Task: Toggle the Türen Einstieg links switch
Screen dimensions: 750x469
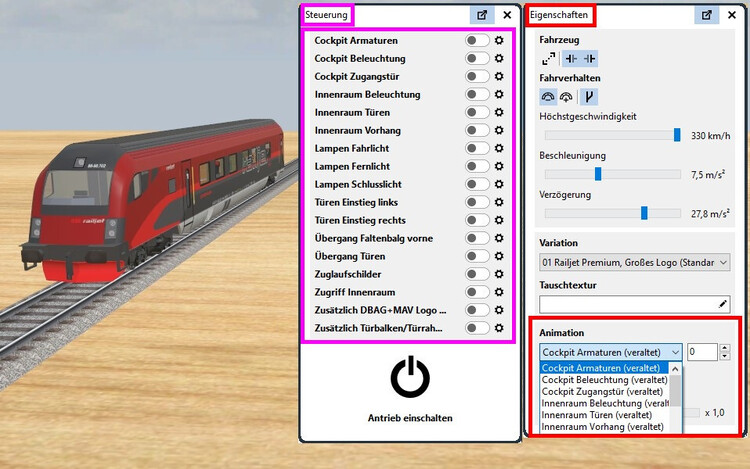Action: click(x=477, y=202)
